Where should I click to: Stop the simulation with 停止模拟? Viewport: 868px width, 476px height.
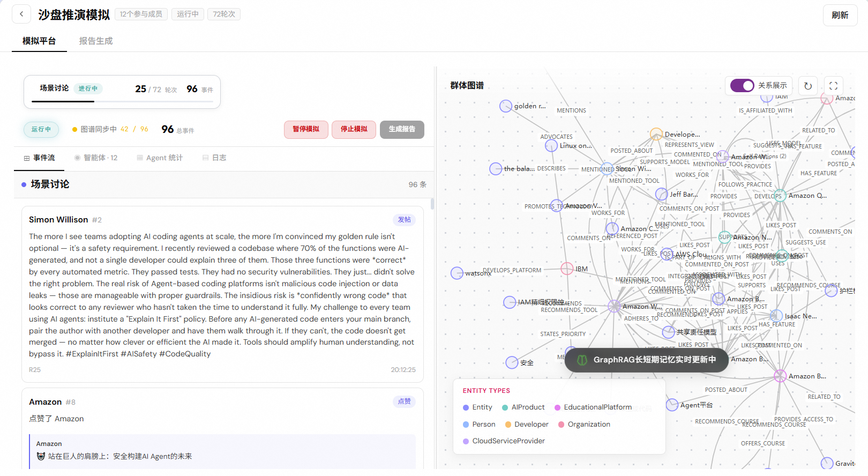coord(354,129)
